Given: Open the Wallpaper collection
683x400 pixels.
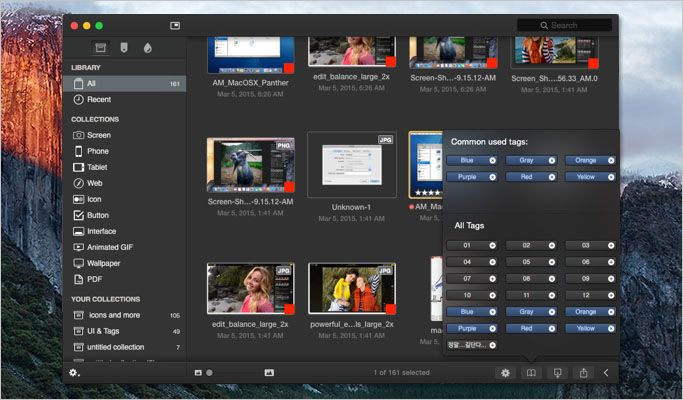Looking at the screenshot, I should [x=125, y=263].
